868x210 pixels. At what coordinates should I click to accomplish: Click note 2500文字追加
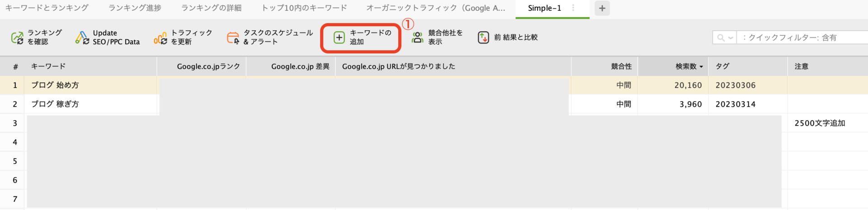820,123
